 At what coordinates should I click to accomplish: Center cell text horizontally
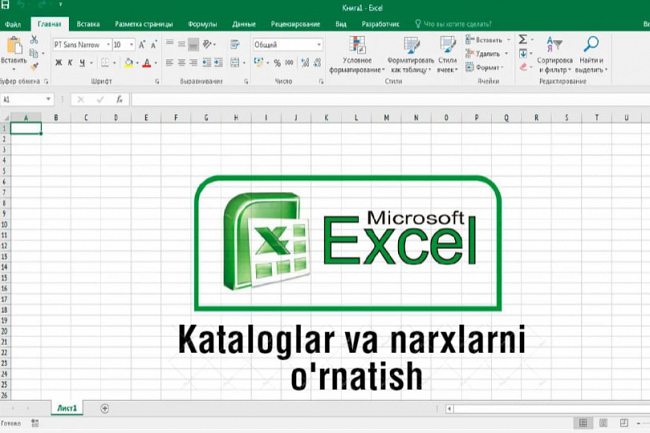182,63
